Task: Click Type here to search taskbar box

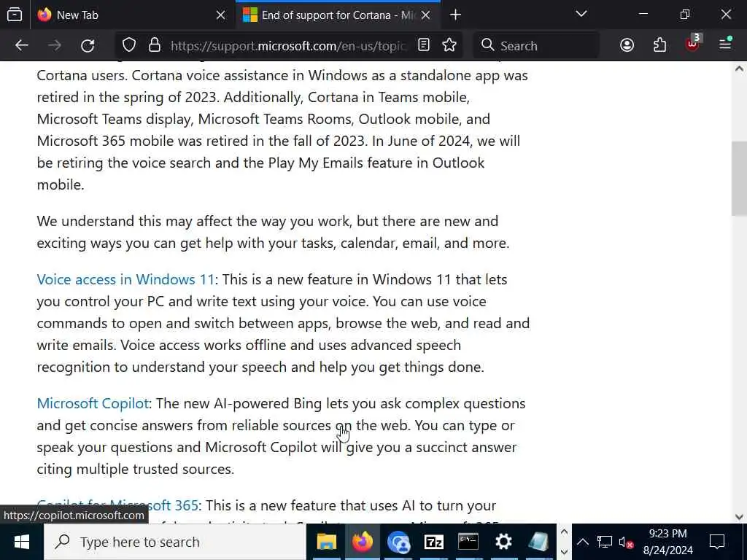Action: (x=175, y=542)
